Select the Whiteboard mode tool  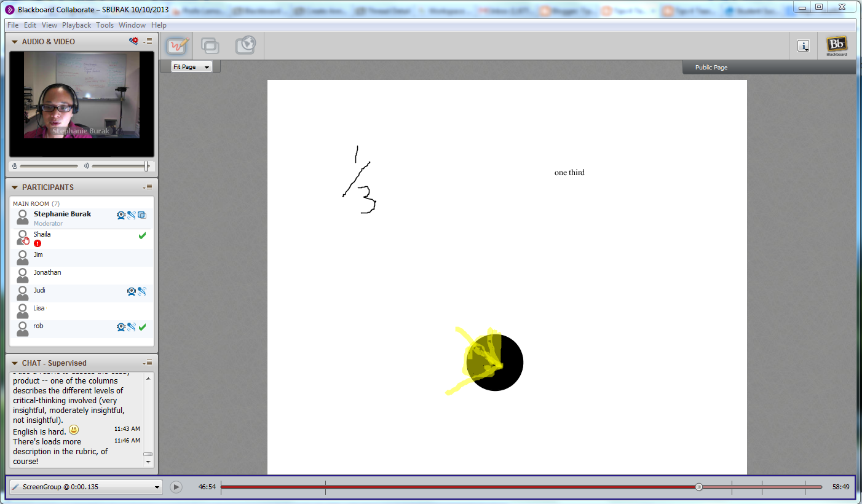click(176, 45)
